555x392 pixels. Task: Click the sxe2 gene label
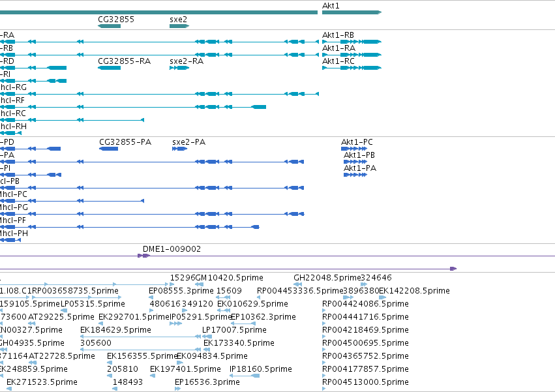click(179, 19)
